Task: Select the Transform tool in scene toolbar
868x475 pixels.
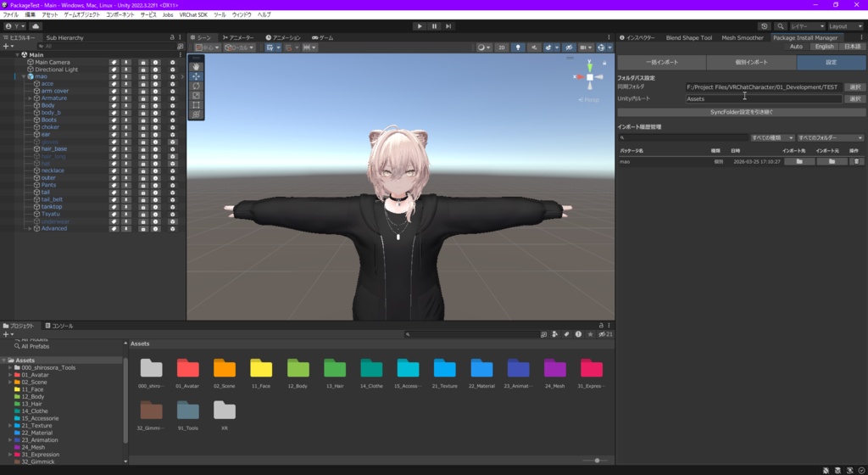Action: coord(196,115)
